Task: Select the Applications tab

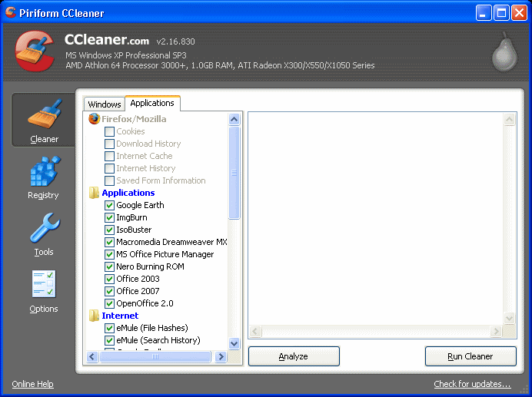Action: [152, 103]
